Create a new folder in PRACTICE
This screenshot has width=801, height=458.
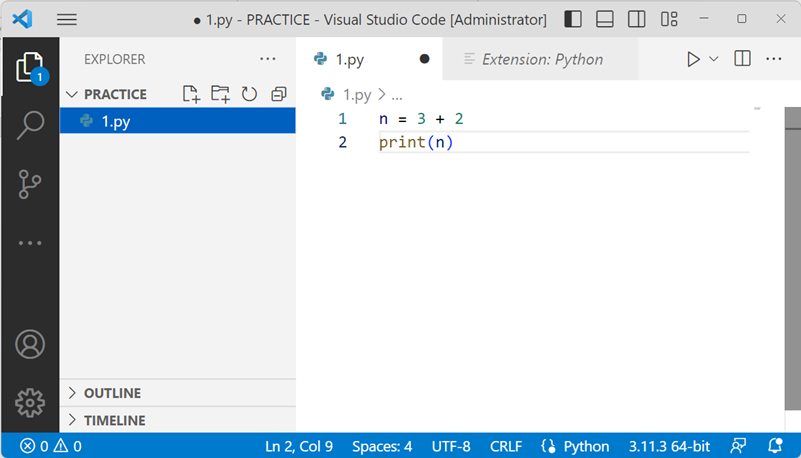[x=220, y=94]
